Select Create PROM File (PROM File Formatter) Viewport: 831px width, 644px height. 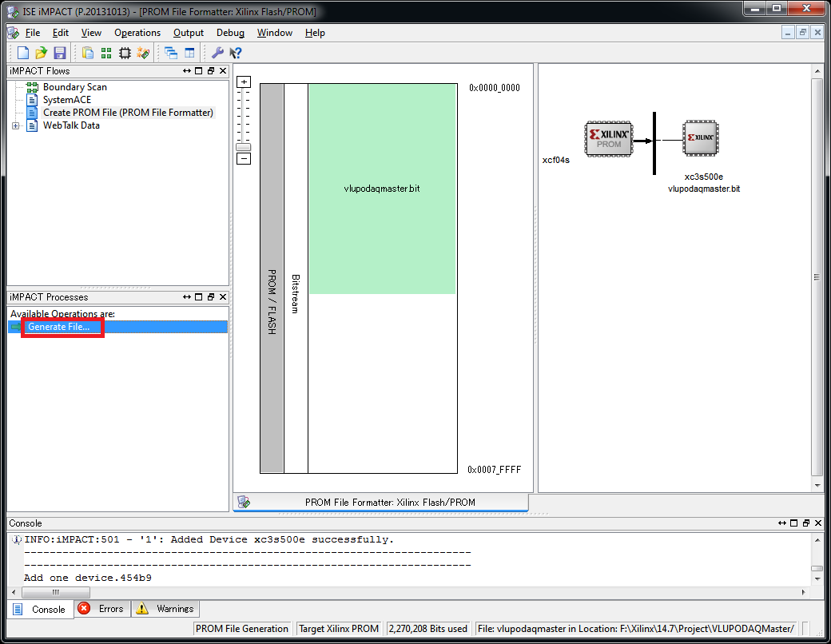tap(129, 113)
